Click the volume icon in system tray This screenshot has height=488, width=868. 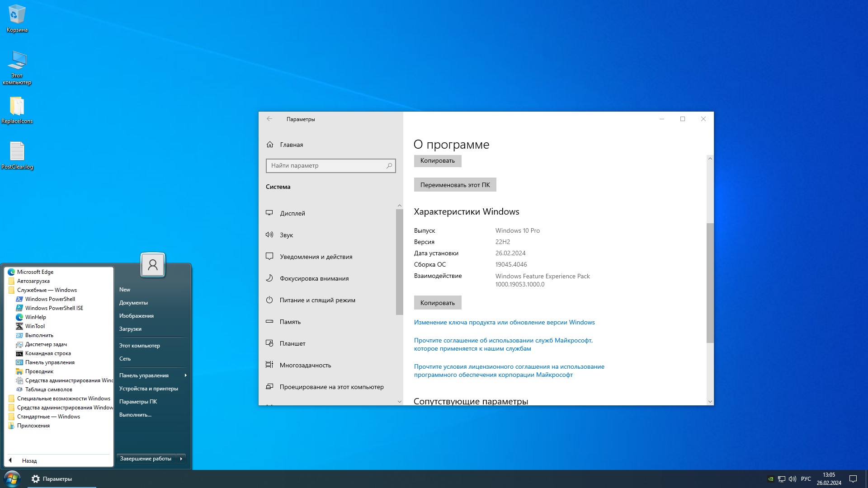(792, 479)
